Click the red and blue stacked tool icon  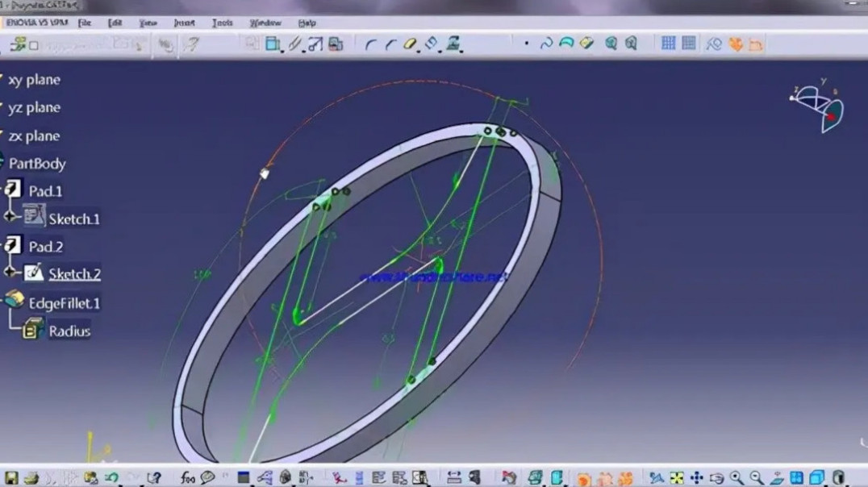pyautogui.click(x=336, y=44)
